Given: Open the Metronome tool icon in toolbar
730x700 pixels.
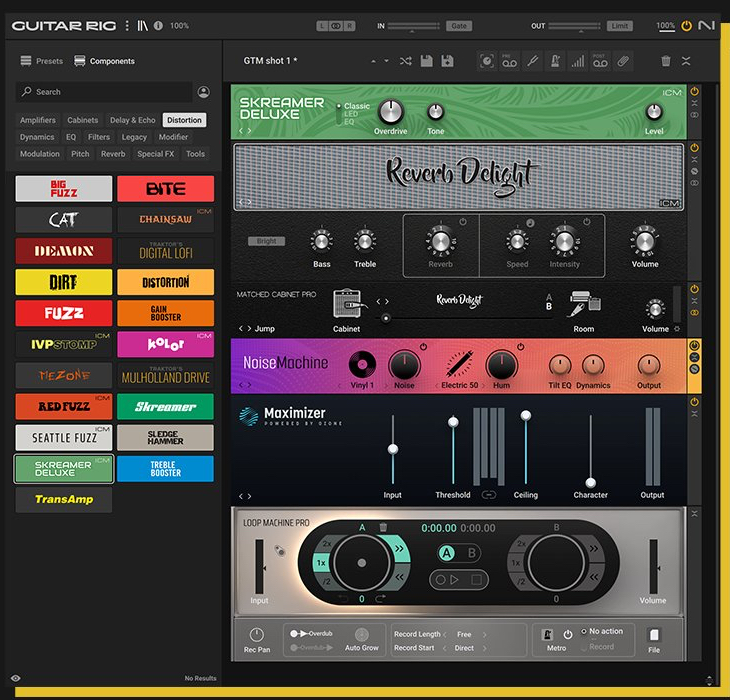Looking at the screenshot, I should click(x=555, y=61).
